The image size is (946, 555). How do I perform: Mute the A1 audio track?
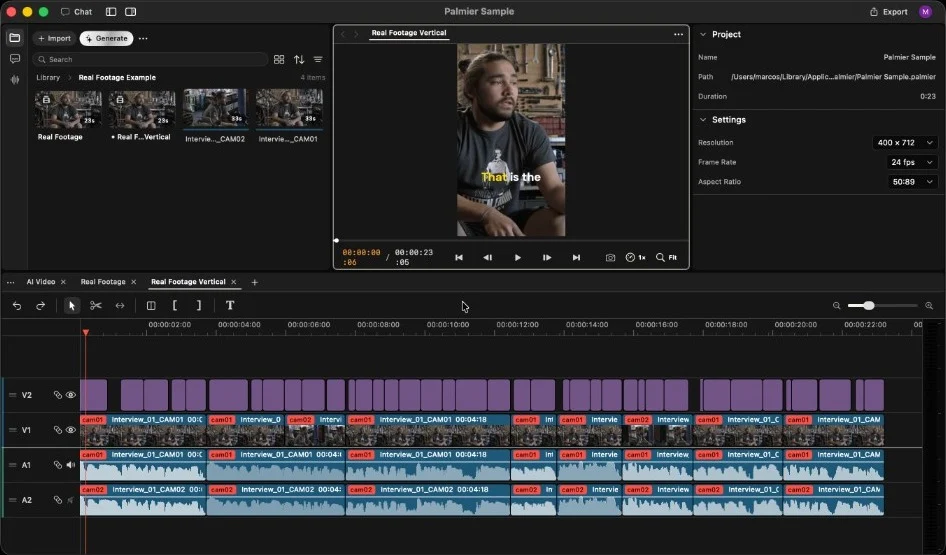pos(71,465)
